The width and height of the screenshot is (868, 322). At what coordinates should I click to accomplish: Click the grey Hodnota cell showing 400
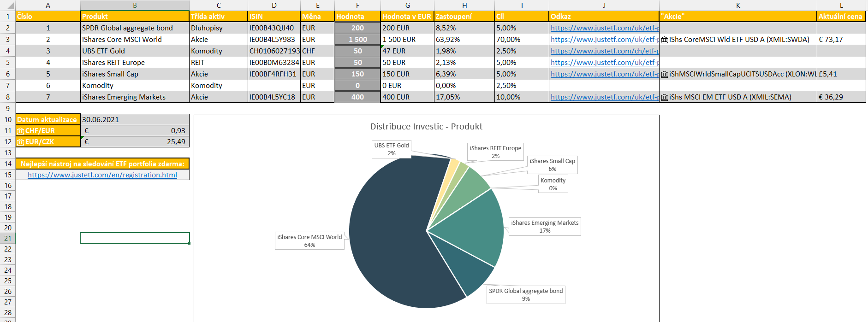coord(357,97)
